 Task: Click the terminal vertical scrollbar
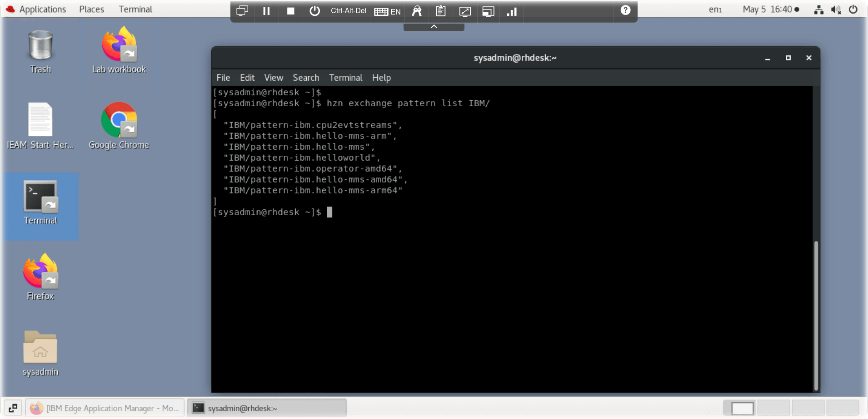coord(816,316)
